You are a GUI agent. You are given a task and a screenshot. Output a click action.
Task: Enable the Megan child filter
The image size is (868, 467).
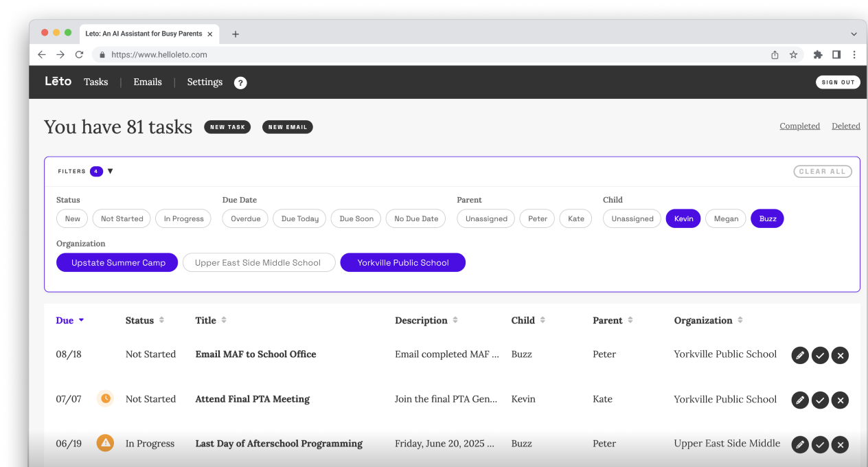[725, 218]
